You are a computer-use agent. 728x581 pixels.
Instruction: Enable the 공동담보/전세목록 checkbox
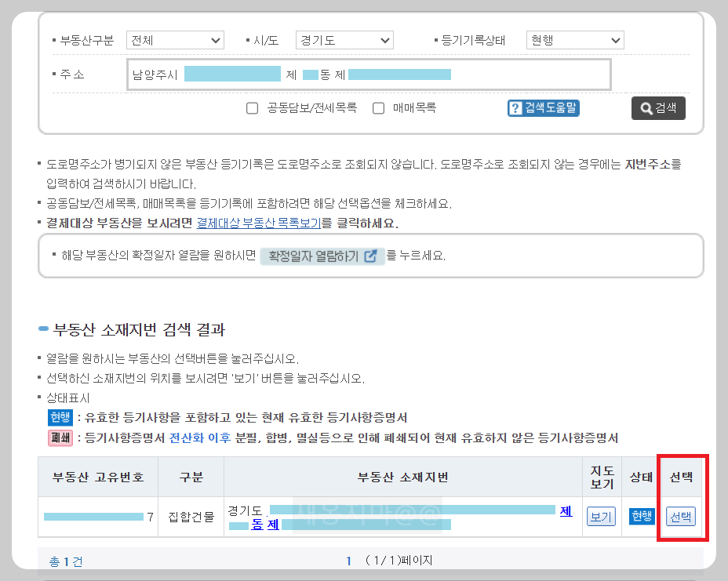pyautogui.click(x=252, y=108)
